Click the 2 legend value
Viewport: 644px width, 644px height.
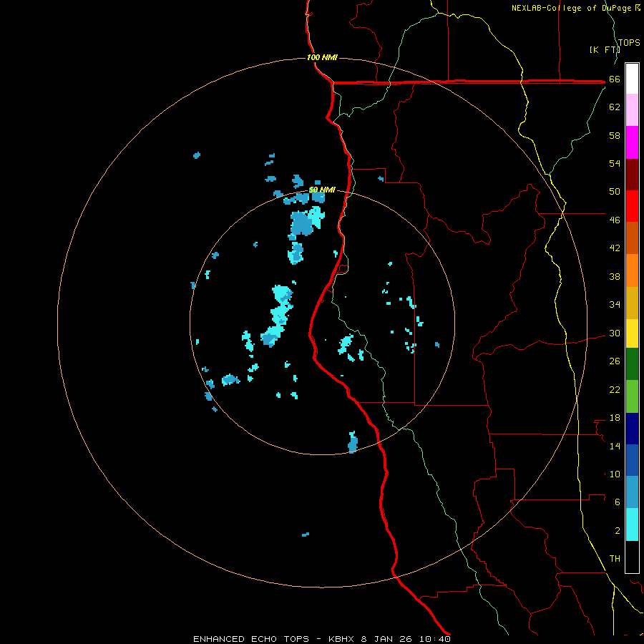coord(618,531)
